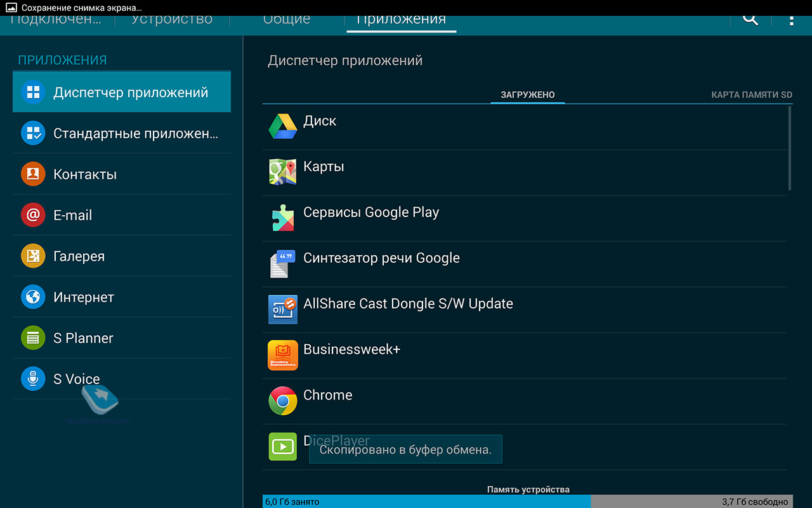Open Контакты settings entry
Screen dimensions: 812x508
coord(122,174)
